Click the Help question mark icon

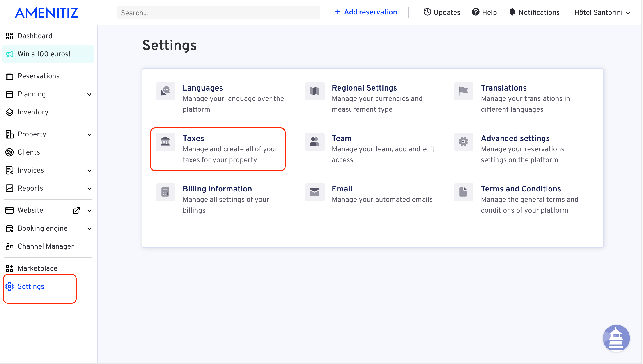tap(475, 12)
